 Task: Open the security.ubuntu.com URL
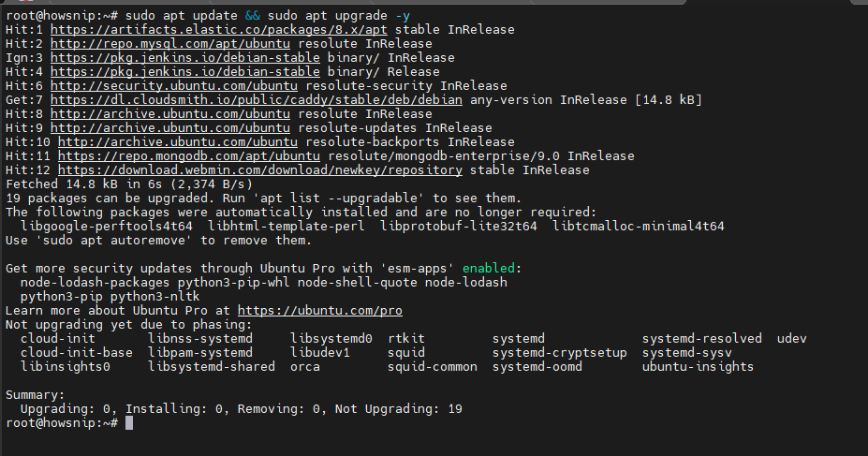[x=174, y=86]
